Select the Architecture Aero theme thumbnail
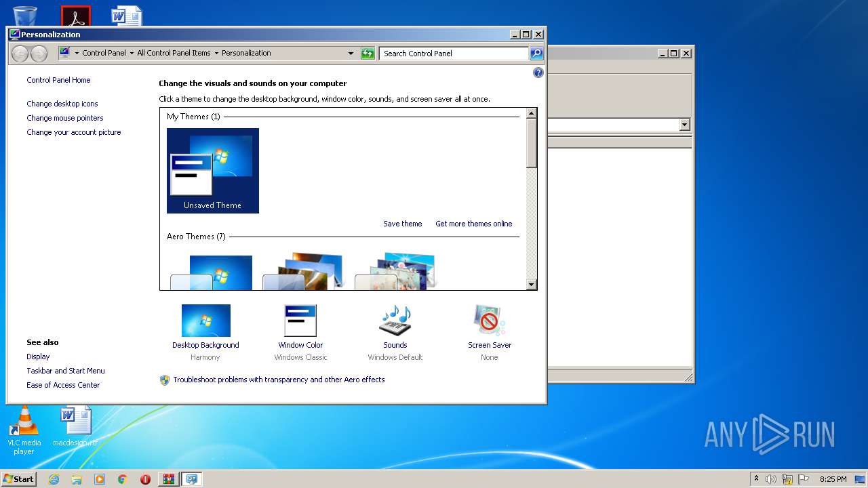 point(304,272)
